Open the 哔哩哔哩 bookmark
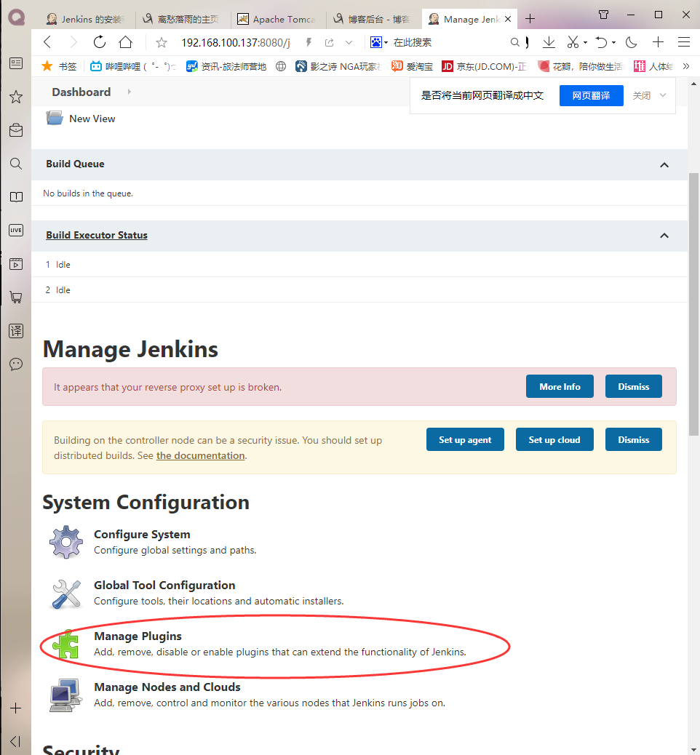Screen dimensions: 700x755 click(133, 66)
